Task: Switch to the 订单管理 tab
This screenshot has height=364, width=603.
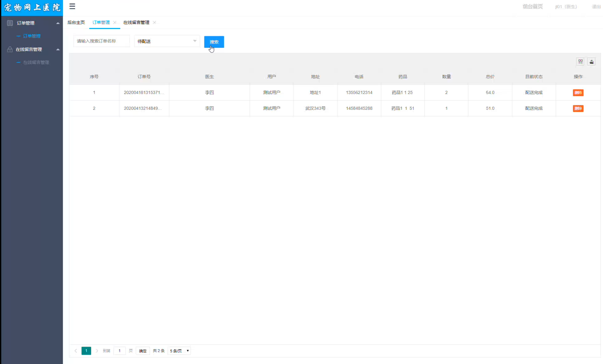Action: tap(101, 22)
